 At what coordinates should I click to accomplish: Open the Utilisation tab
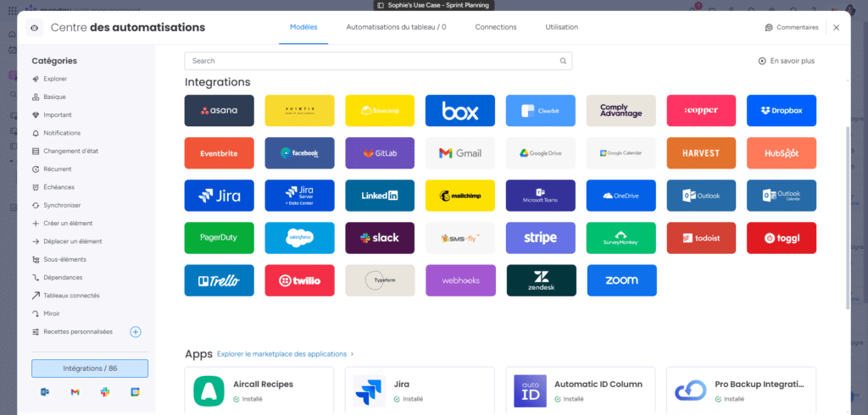point(562,27)
